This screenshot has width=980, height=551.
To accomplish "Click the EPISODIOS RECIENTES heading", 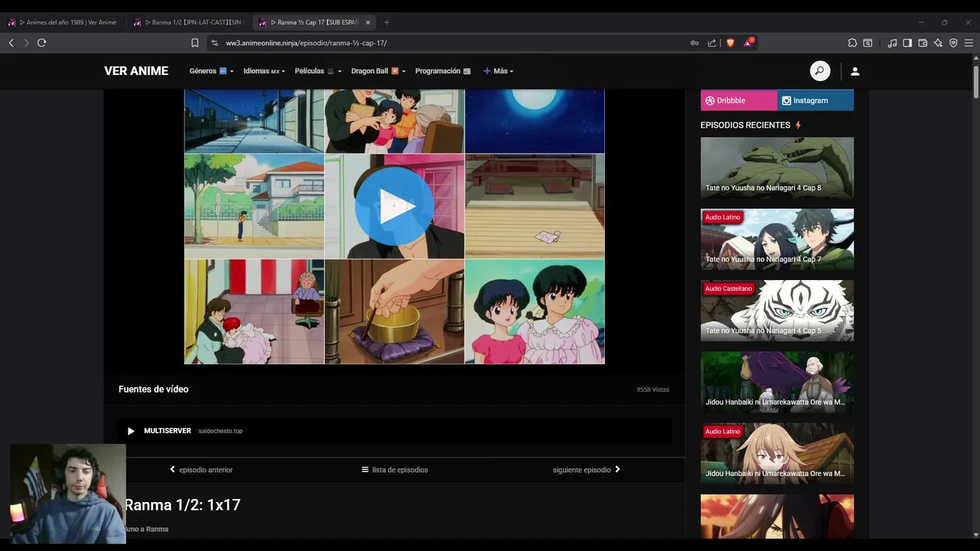I will pos(745,125).
